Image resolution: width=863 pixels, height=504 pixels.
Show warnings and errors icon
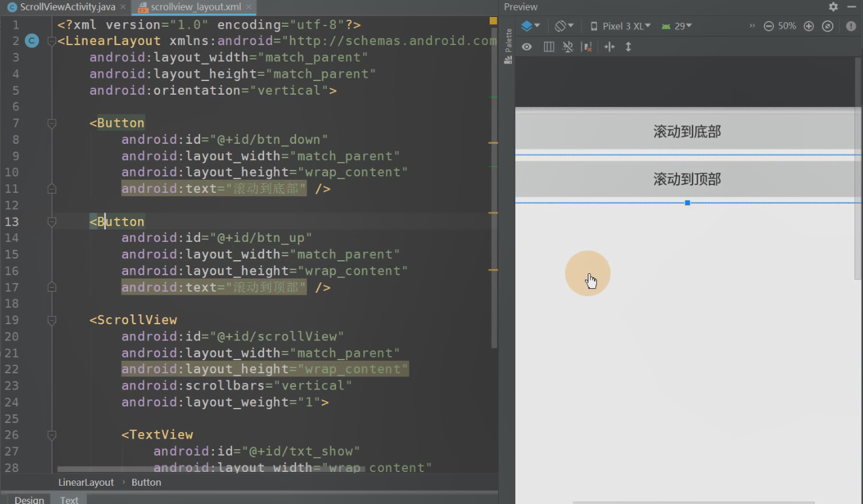[851, 26]
